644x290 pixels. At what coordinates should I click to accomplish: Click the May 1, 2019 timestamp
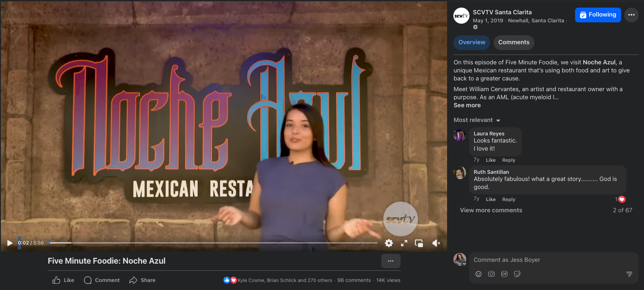pos(488,21)
